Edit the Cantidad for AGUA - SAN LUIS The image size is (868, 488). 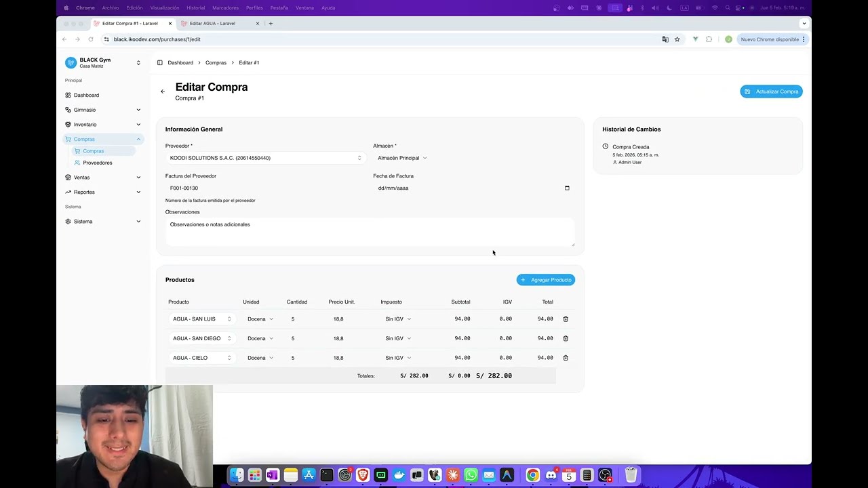(304, 319)
